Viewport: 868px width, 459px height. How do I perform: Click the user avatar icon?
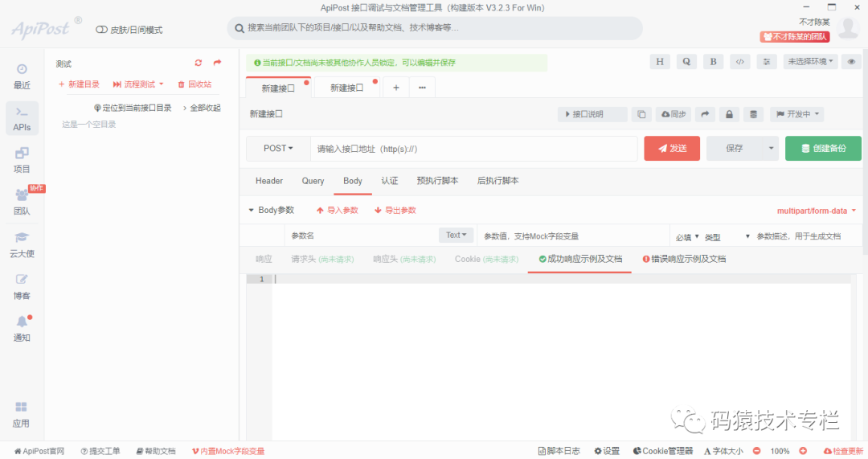tap(849, 27)
